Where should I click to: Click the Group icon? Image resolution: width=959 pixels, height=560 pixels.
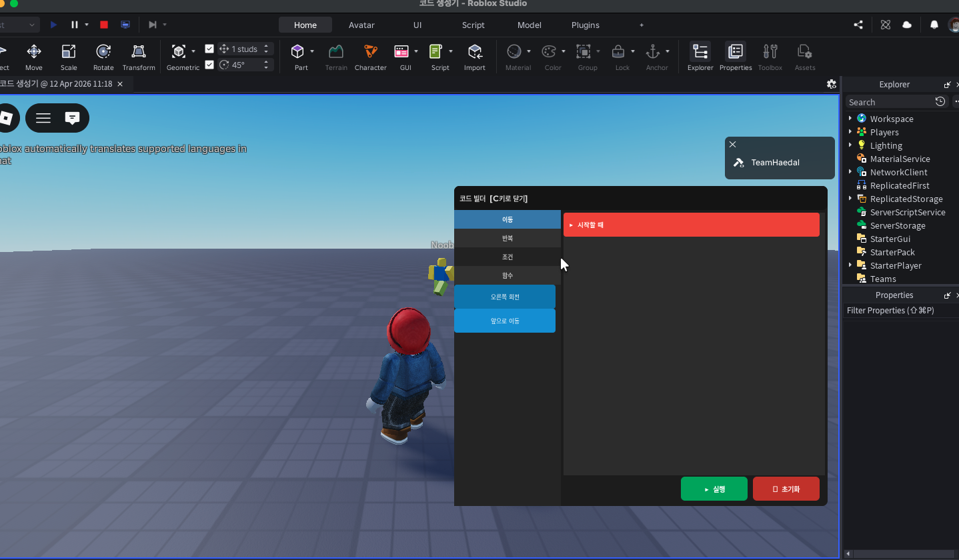pyautogui.click(x=584, y=51)
